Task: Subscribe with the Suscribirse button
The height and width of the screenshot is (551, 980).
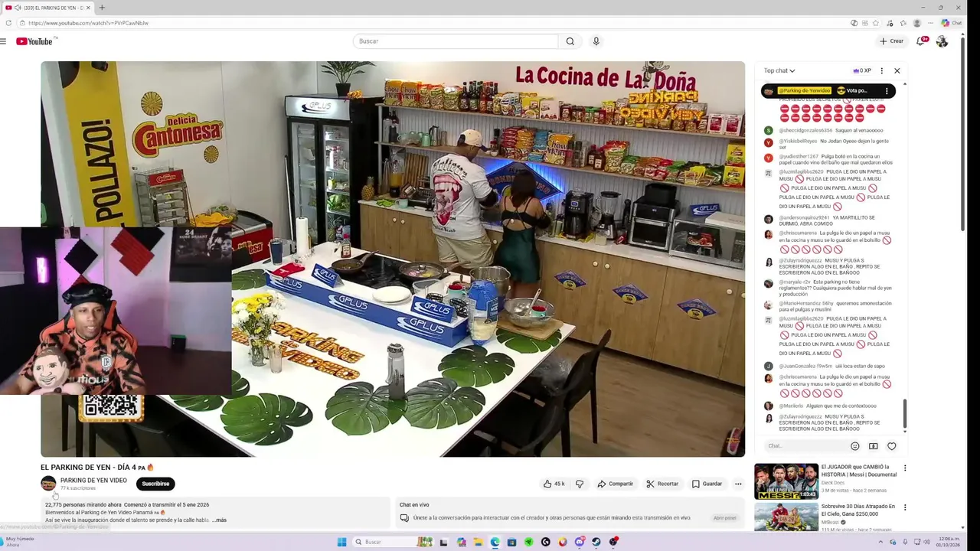Action: click(x=155, y=484)
